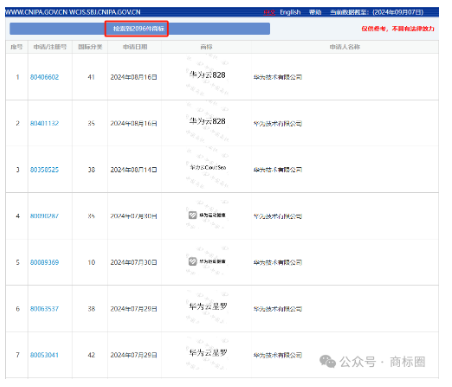Open registration number 80063537
Viewport: 452px width, 387px height.
point(44,309)
